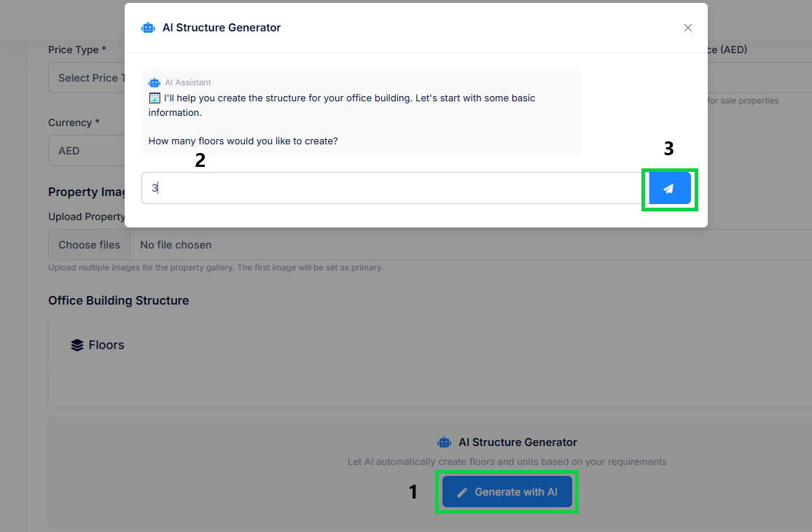Click the pencil icon on Generate button
This screenshot has width=812, height=532.
pyautogui.click(x=462, y=493)
